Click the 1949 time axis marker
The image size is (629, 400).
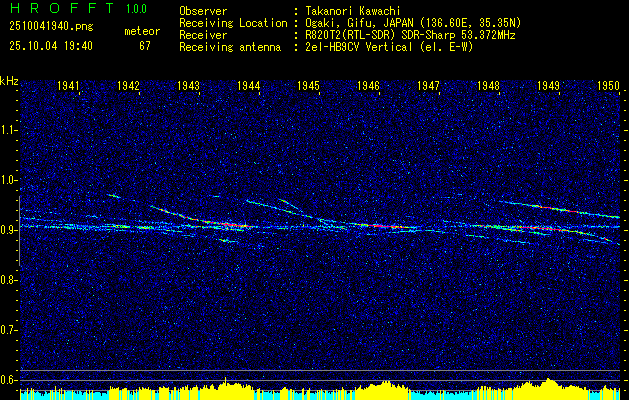[549, 85]
